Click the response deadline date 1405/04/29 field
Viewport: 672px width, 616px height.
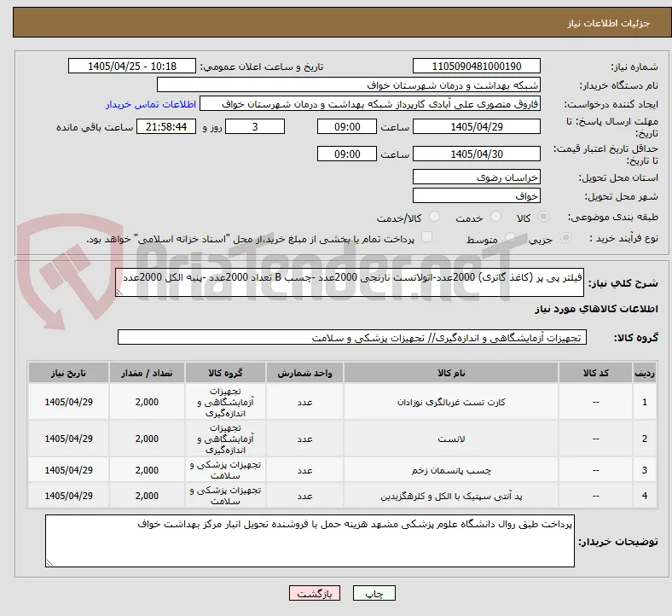(x=477, y=127)
